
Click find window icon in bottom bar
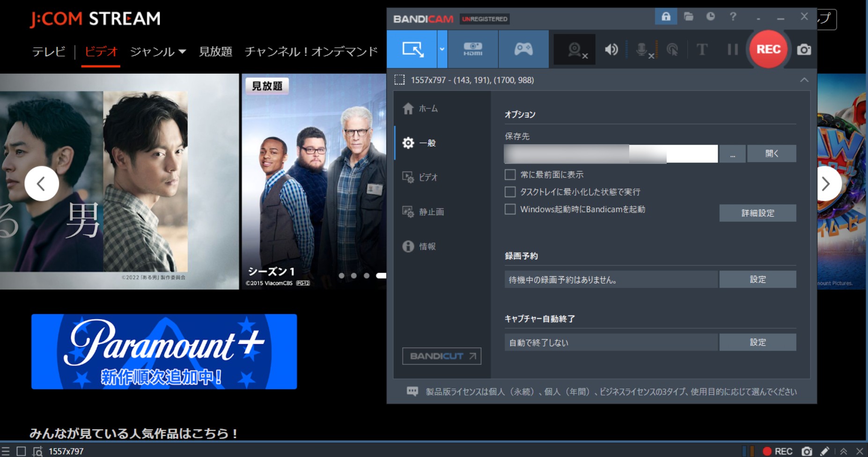37,451
